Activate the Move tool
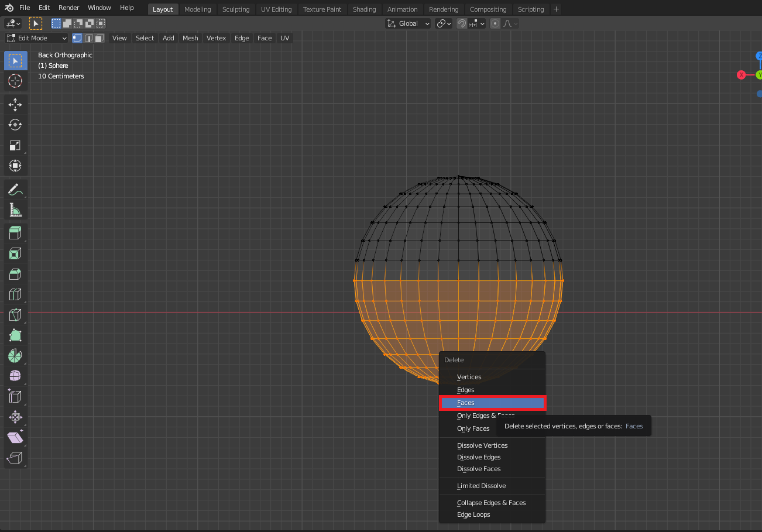This screenshot has height=532, width=762. (x=15, y=105)
